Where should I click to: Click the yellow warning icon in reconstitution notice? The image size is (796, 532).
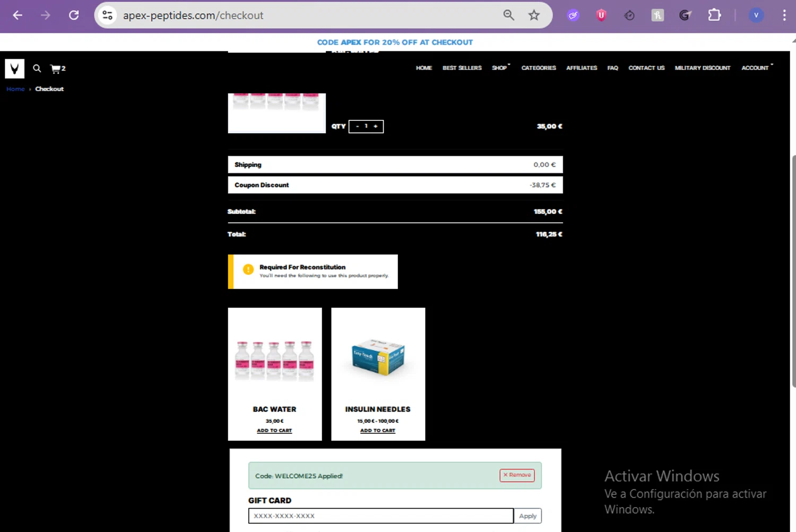[x=248, y=269]
